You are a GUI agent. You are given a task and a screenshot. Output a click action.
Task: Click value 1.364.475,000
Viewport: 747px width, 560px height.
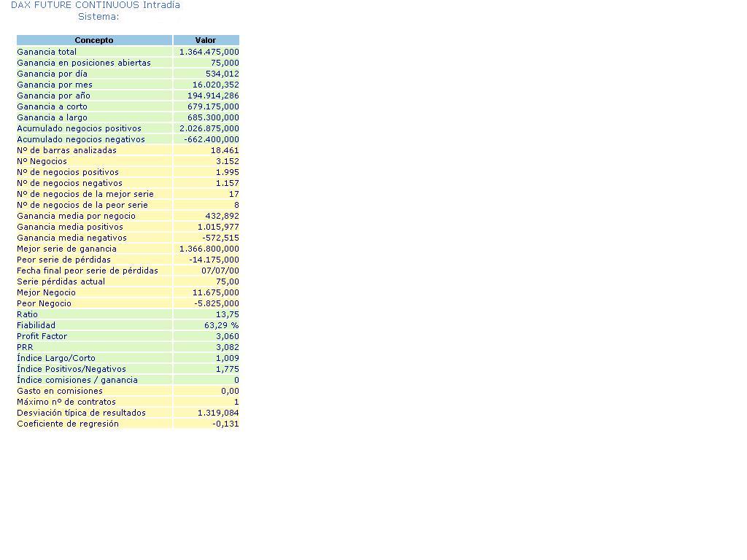pyautogui.click(x=209, y=52)
